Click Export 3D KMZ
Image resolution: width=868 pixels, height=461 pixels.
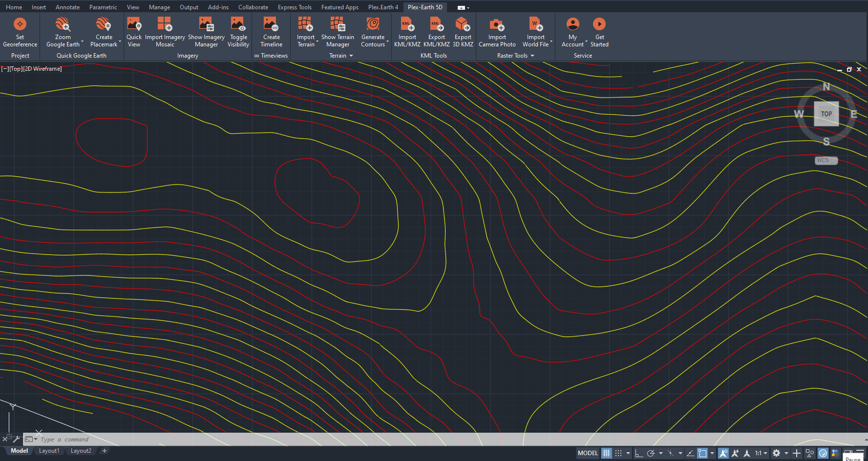click(x=463, y=32)
